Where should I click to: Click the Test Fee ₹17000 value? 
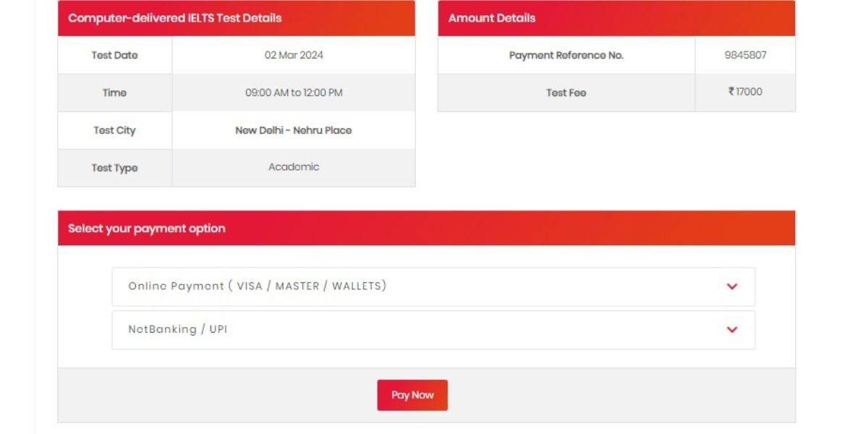click(746, 92)
